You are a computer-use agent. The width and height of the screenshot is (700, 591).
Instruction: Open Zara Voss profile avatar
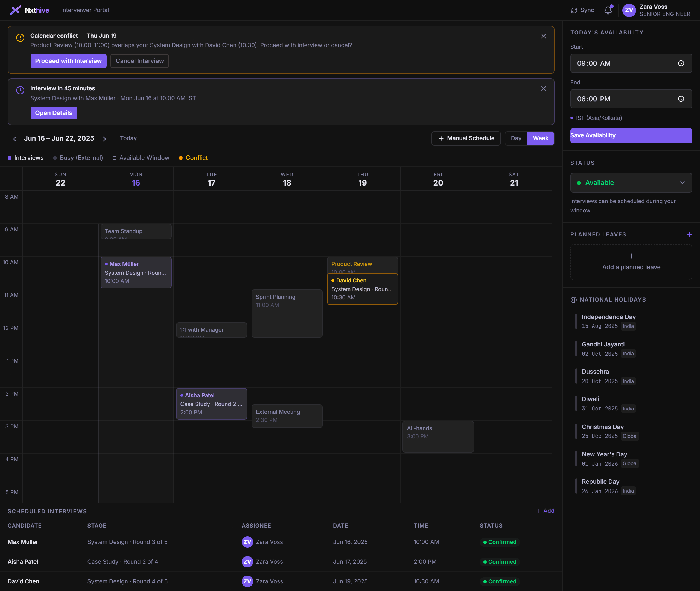(629, 10)
